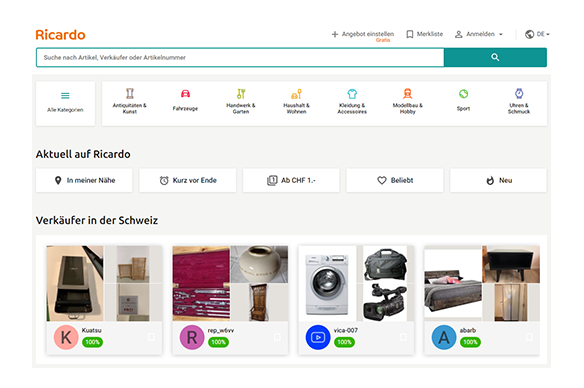Choose the Kleidung & Accessoires shirt icon
Screen dimensions: 584x388
(x=352, y=93)
